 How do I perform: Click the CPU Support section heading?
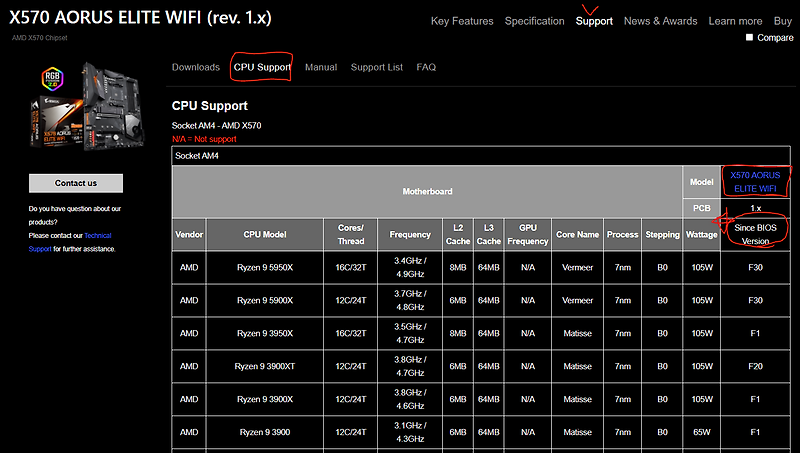tap(210, 106)
